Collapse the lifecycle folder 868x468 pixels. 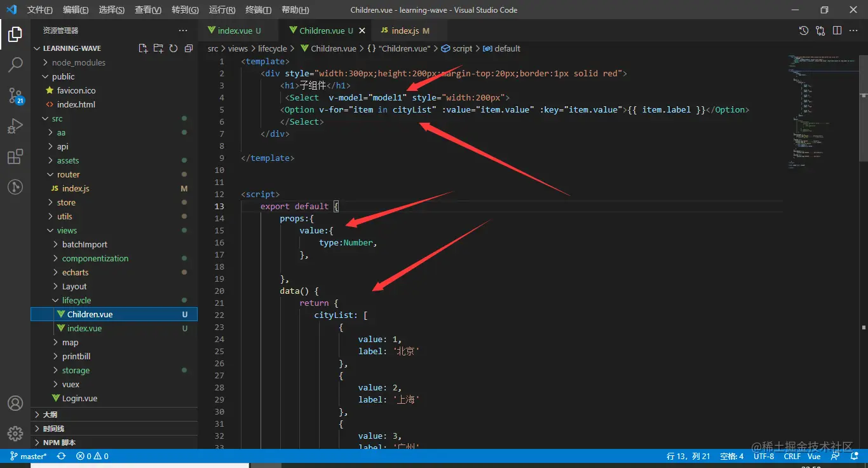point(76,300)
